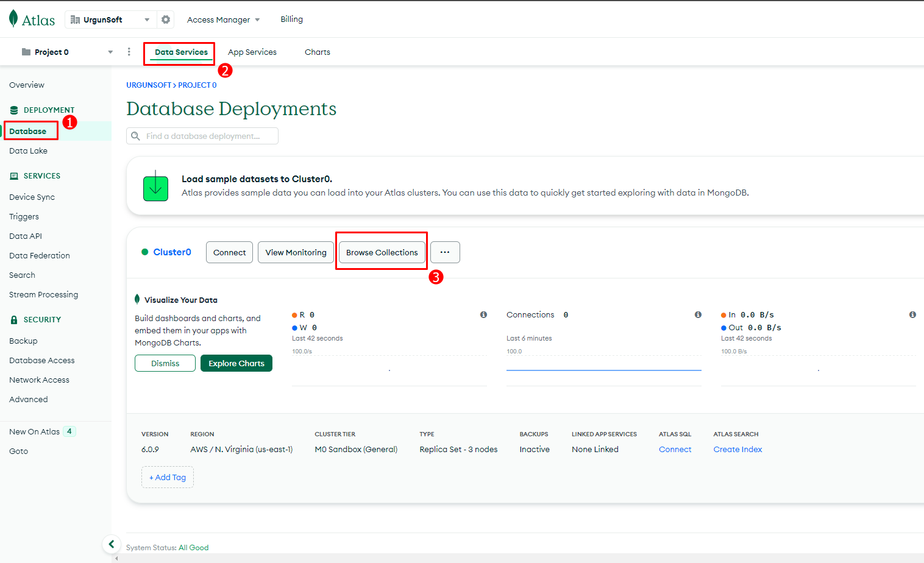The image size is (924, 563).
Task: Select Search in the sidebar
Action: pyautogui.click(x=22, y=275)
